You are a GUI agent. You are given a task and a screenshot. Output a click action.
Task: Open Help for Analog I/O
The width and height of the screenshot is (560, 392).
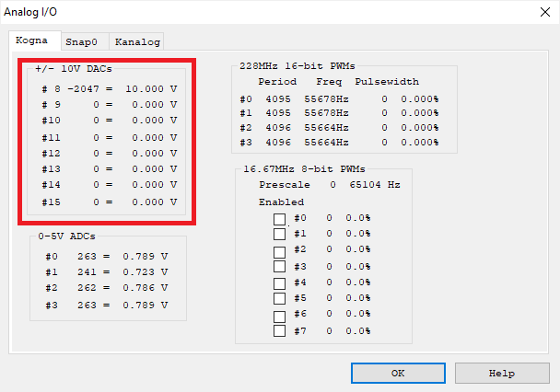coord(501,373)
